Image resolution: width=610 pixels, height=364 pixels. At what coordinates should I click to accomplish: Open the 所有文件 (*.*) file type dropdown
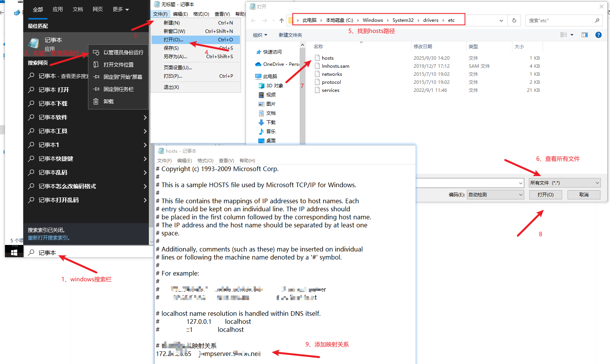pos(565,183)
